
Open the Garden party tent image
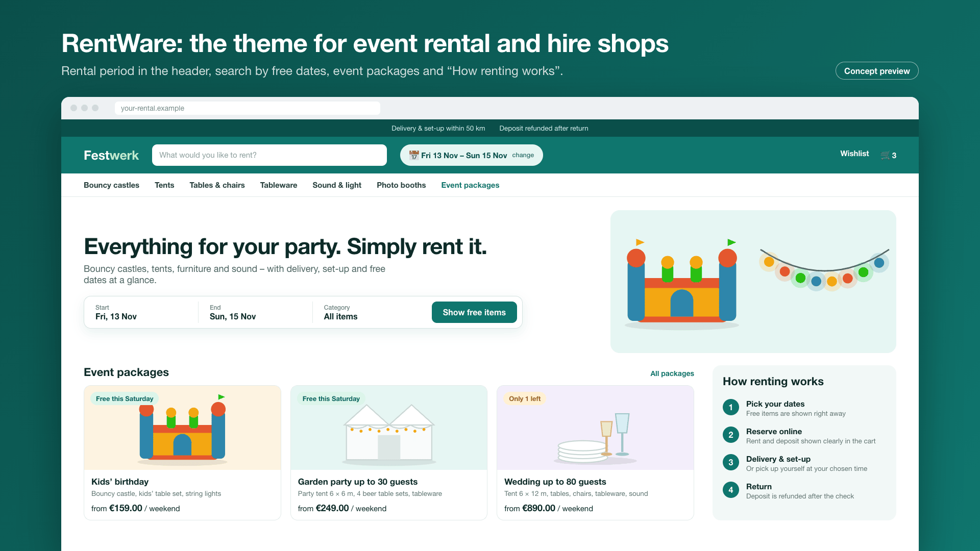coord(389,428)
